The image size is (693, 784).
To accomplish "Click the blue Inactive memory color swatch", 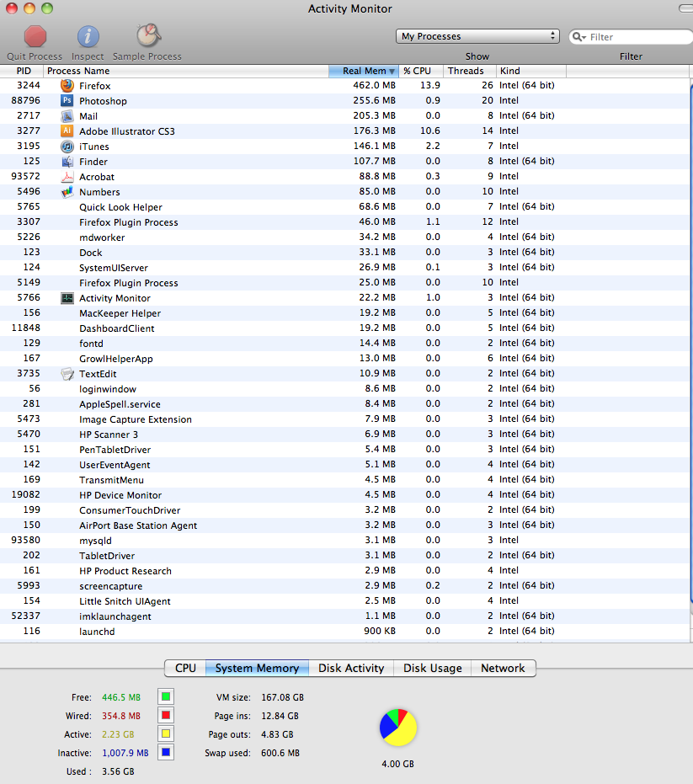I will 166,752.
